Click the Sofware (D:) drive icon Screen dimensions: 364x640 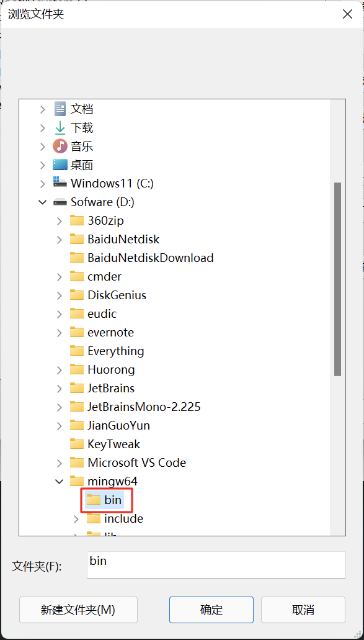point(60,202)
